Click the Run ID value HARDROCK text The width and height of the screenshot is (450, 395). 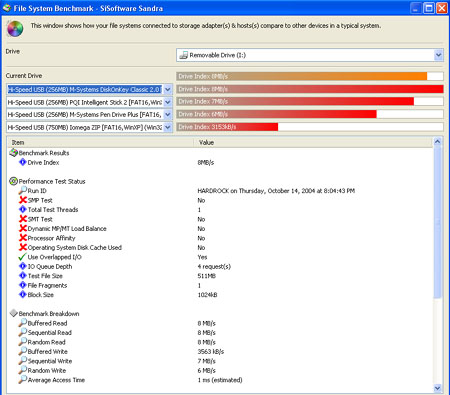276,191
